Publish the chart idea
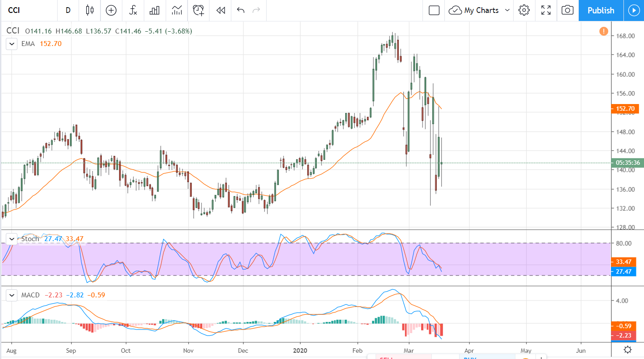The image size is (644, 359). pyautogui.click(x=601, y=10)
